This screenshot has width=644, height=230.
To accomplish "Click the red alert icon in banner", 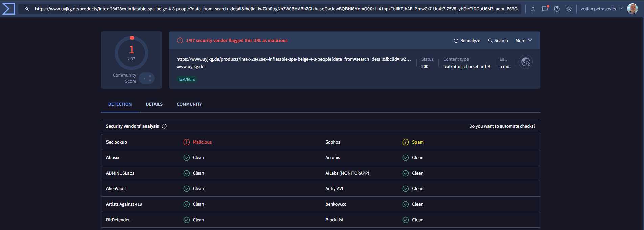I will pos(180,41).
